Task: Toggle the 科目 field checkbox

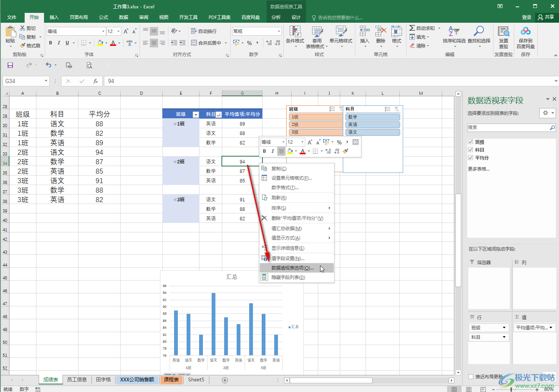Action: pyautogui.click(x=471, y=150)
